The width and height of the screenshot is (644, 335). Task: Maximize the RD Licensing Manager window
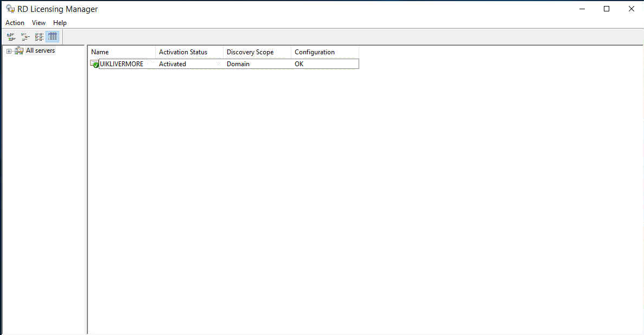tap(607, 9)
